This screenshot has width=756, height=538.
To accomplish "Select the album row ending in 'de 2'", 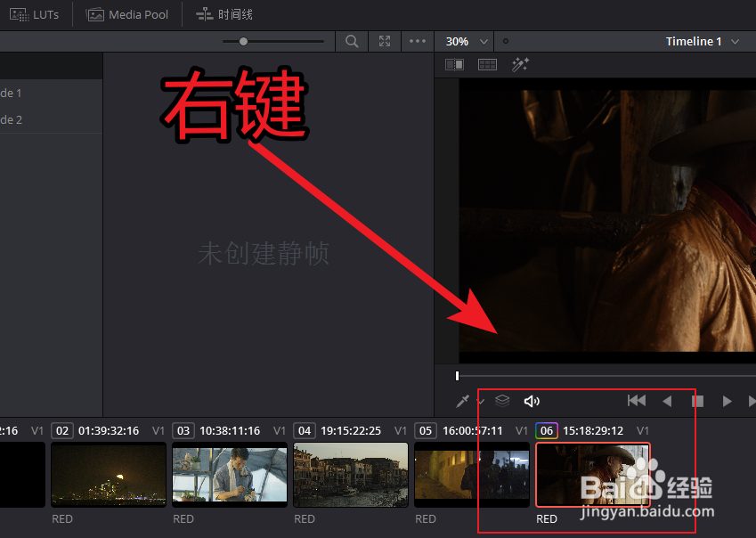I will (51, 119).
